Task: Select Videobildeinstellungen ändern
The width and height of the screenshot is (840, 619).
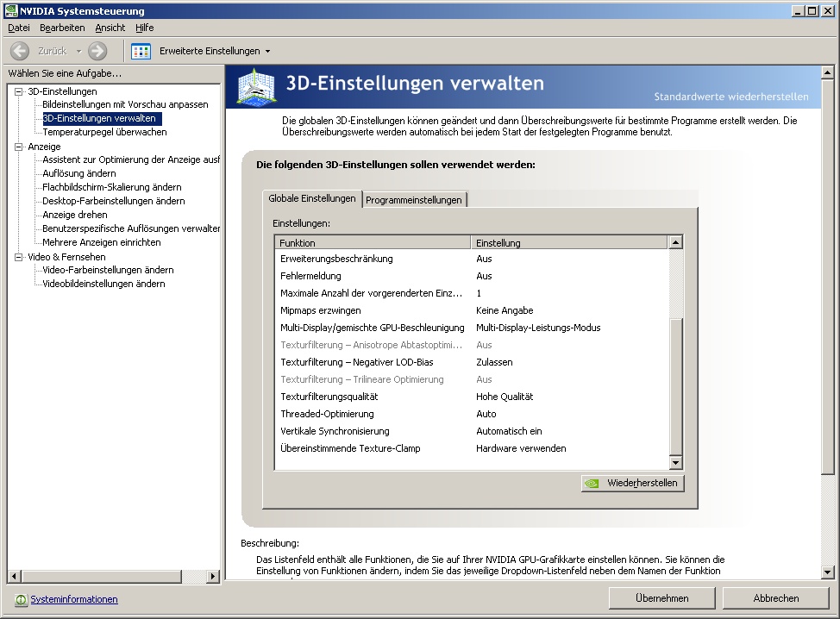Action: click(x=104, y=284)
